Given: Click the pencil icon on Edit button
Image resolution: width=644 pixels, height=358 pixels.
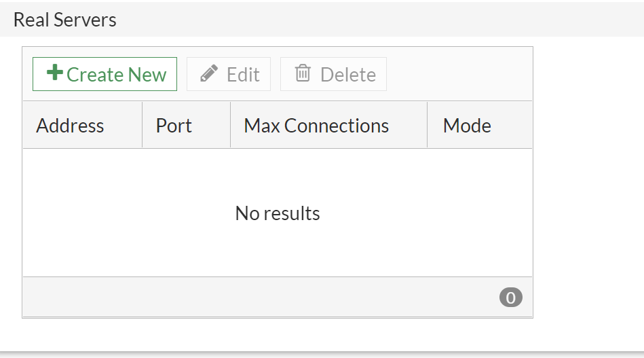Looking at the screenshot, I should pos(209,73).
